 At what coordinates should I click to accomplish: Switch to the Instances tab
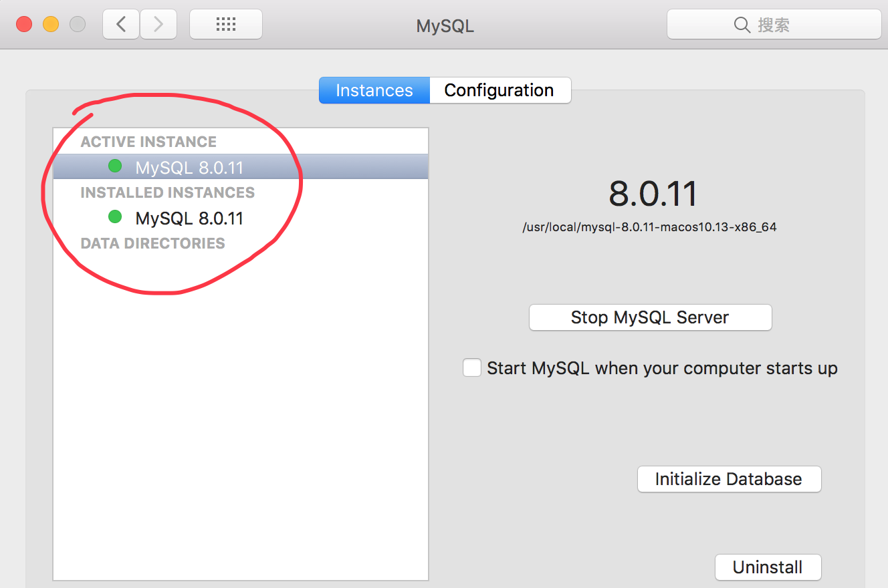click(x=374, y=90)
